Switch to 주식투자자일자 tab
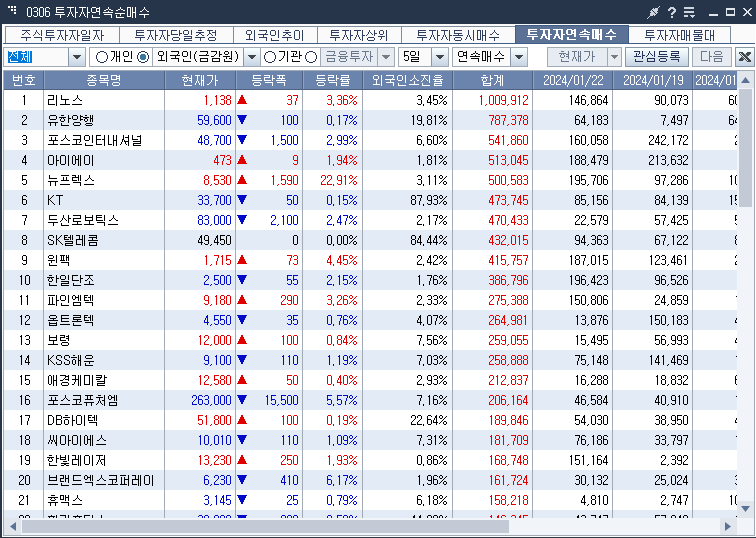 coord(62,35)
